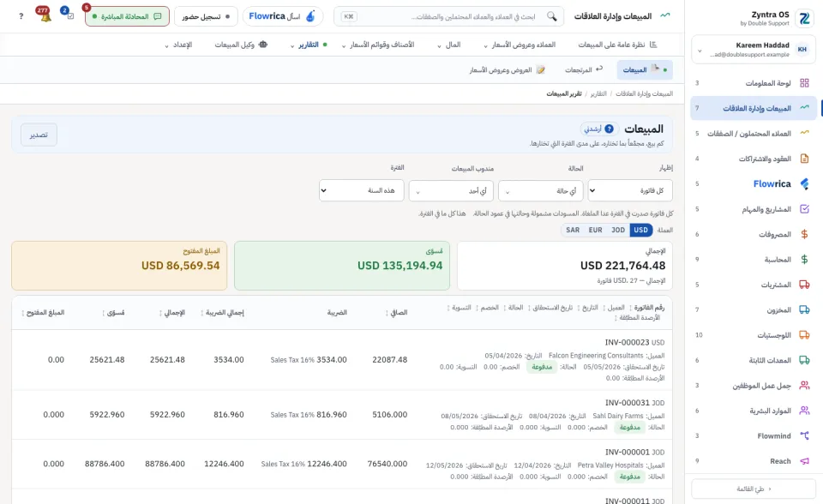Screen dimensions: 823x504
Task: Click the تسجيل حضور button
Action: tap(206, 16)
